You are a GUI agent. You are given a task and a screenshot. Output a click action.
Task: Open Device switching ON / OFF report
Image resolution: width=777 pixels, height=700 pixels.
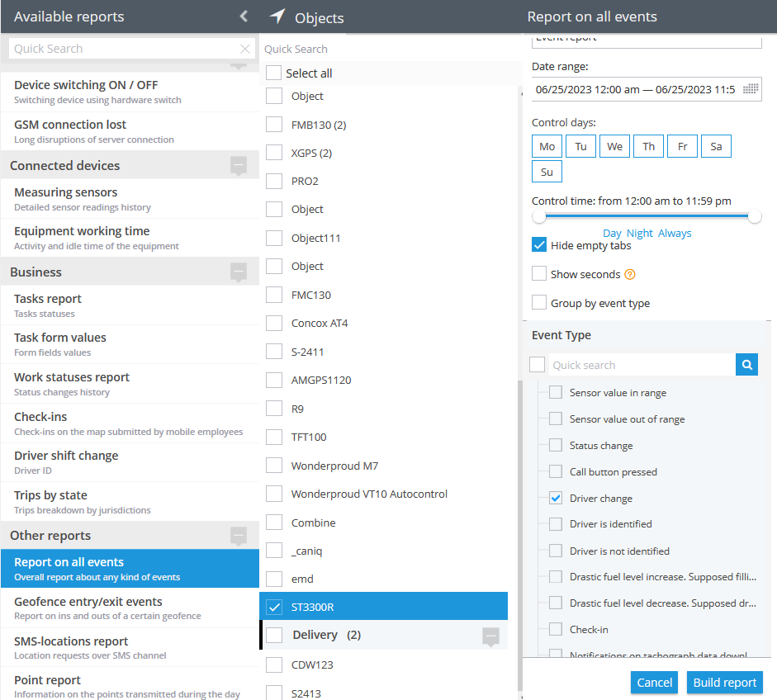click(130, 92)
